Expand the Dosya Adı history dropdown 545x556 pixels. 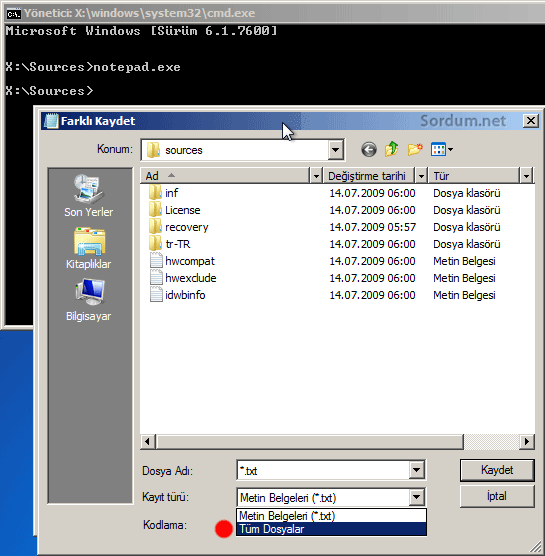(416, 471)
